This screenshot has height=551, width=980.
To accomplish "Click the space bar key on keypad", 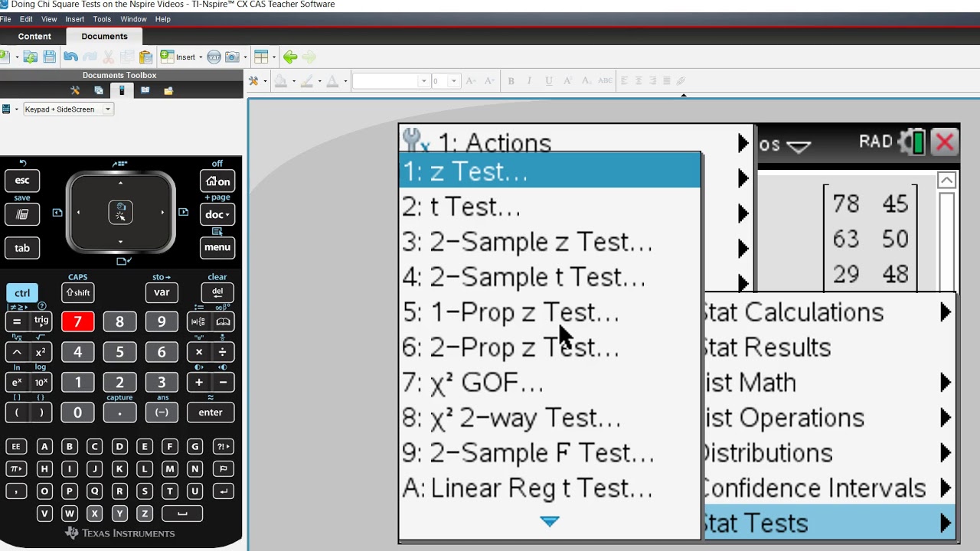I will 182,514.
